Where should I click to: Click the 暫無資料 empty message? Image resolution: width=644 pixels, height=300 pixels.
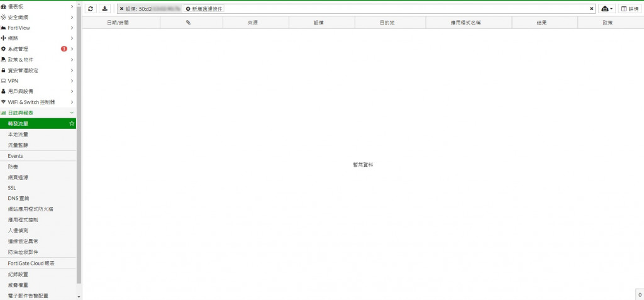coord(363,164)
